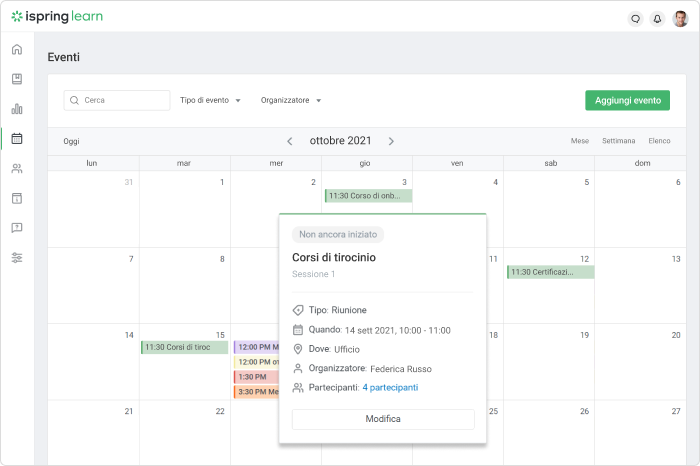Click the ottobre 2021 month label

pyautogui.click(x=340, y=141)
